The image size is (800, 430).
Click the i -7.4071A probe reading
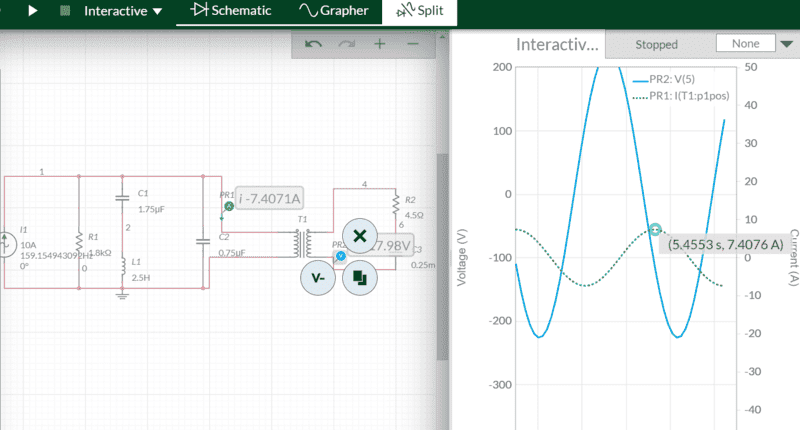(269, 198)
